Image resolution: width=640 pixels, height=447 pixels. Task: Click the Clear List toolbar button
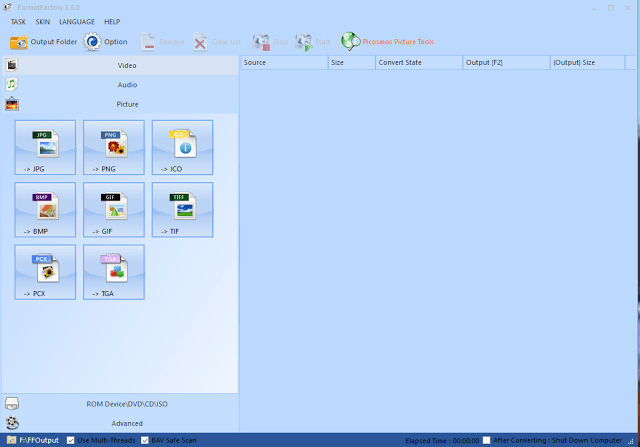217,42
